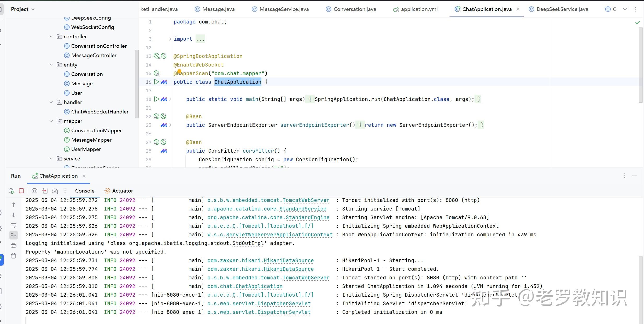Click the Rerun icon in the Run toolbar
Image resolution: width=644 pixels, height=324 pixels.
11,191
